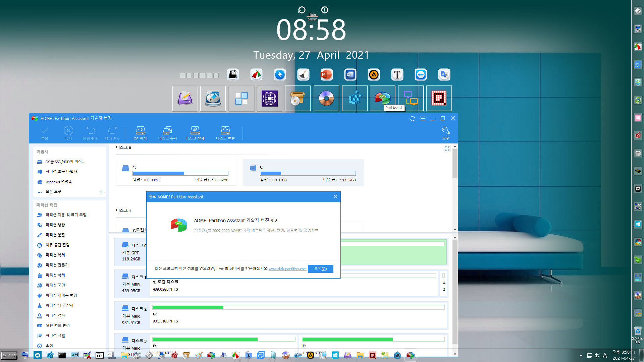
Task: Click the refresh icon in AOMEI title bar
Action: [x=413, y=119]
